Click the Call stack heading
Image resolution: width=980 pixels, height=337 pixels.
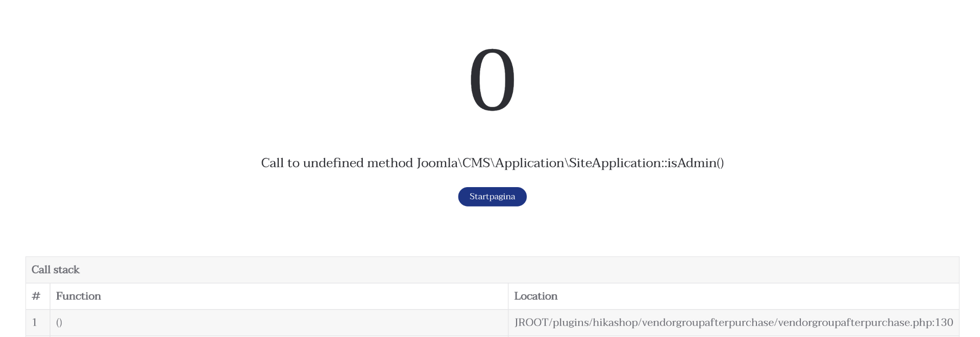point(56,270)
